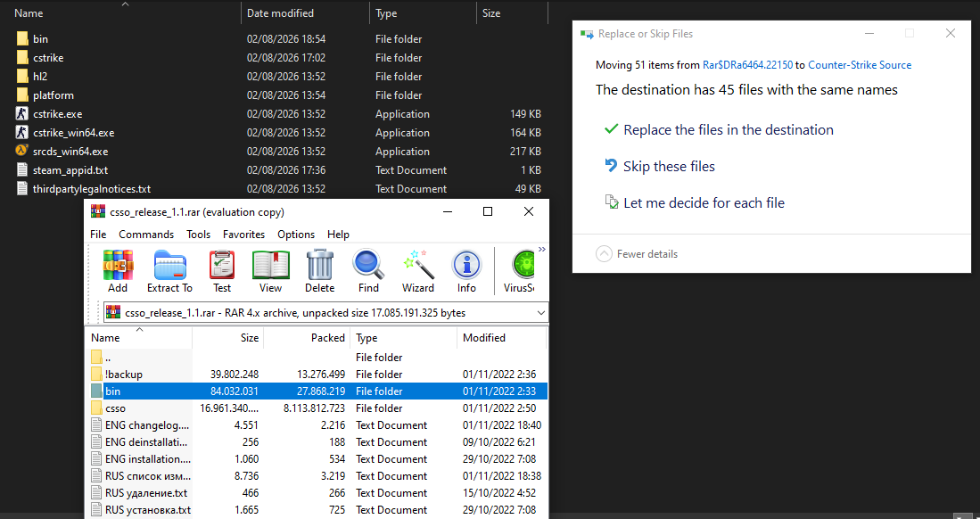The height and width of the screenshot is (519, 980).
Task: Click the 149 KB size of cstrike.exe
Action: [525, 114]
